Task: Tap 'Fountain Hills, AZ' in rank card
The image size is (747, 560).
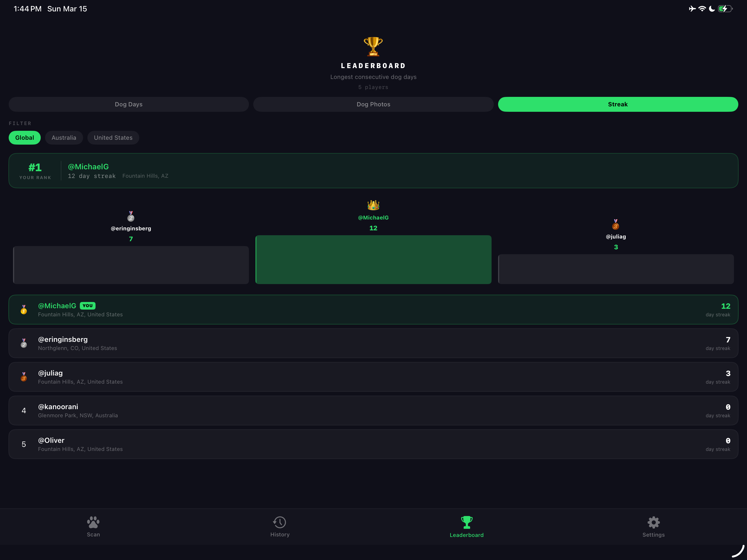Action: point(145,176)
